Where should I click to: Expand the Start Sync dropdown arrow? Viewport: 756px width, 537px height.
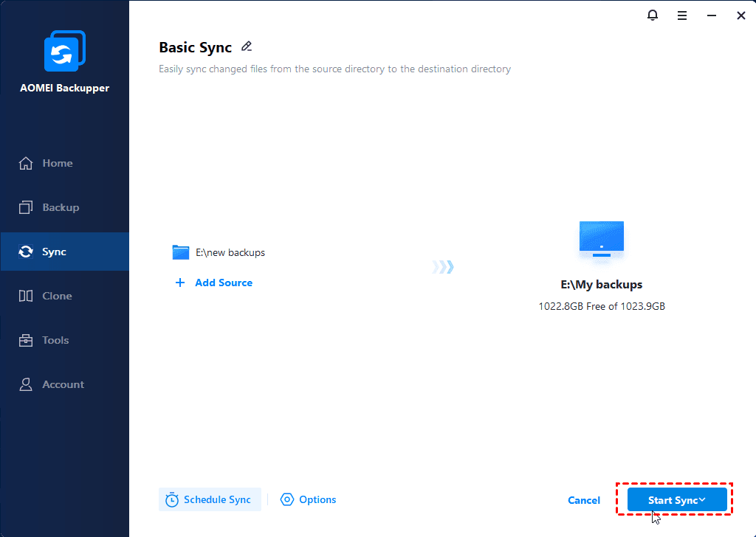702,500
